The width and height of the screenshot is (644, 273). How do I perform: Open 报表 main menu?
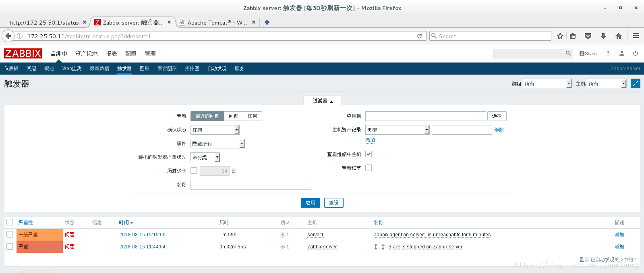[x=112, y=54]
